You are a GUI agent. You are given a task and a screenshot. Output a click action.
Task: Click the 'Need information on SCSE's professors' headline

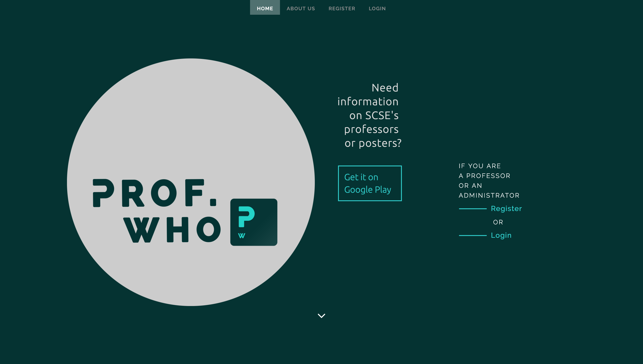point(370,115)
